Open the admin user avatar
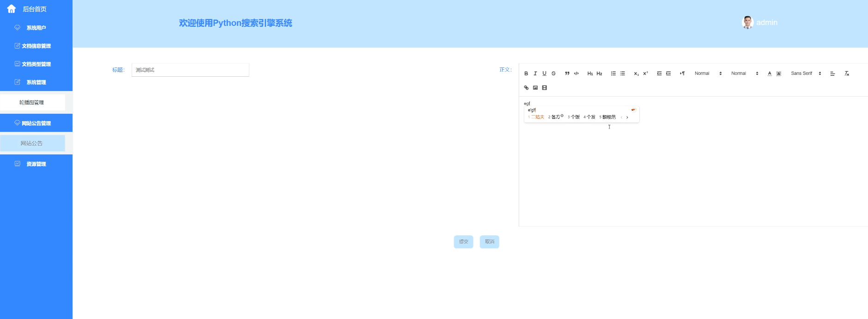 pos(747,22)
